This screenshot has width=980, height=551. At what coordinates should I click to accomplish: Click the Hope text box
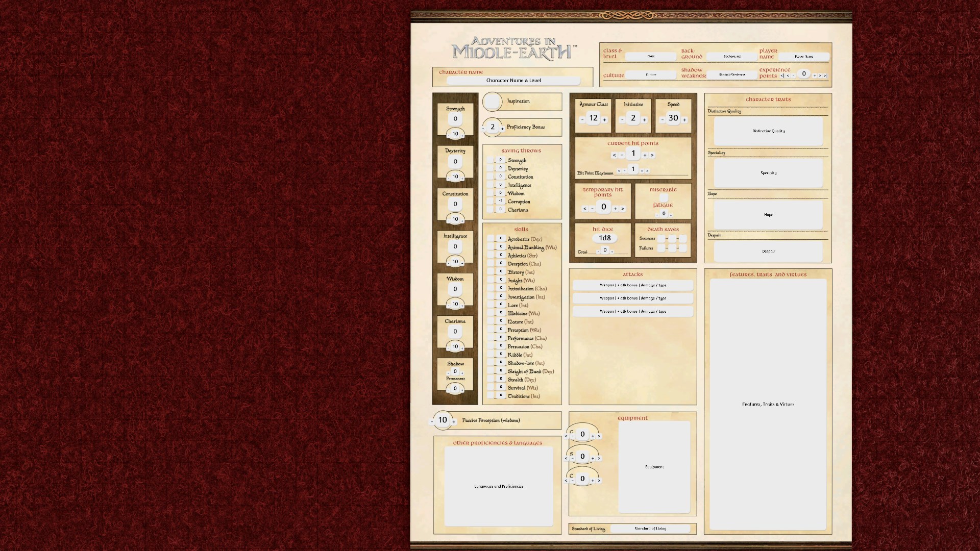pos(768,215)
